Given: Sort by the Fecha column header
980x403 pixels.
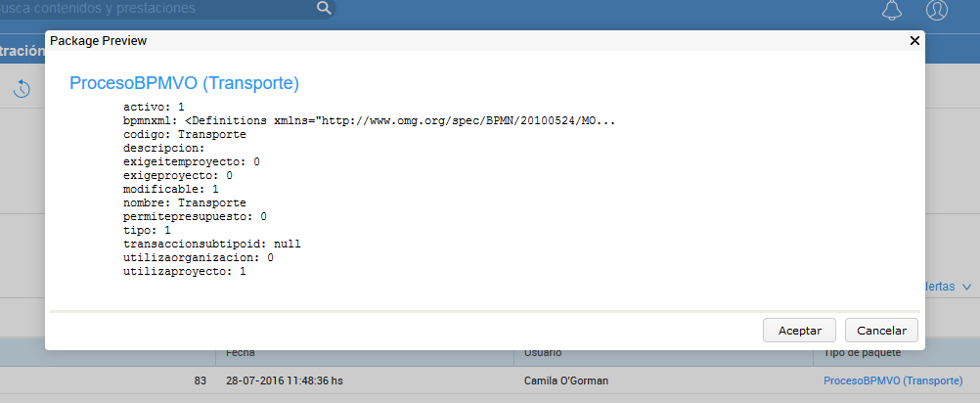Looking at the screenshot, I should click(x=240, y=353).
